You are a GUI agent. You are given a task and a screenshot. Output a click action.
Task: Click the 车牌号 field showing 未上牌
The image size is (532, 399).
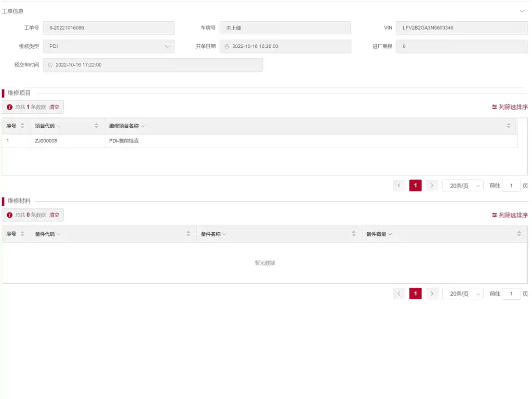[285, 28]
